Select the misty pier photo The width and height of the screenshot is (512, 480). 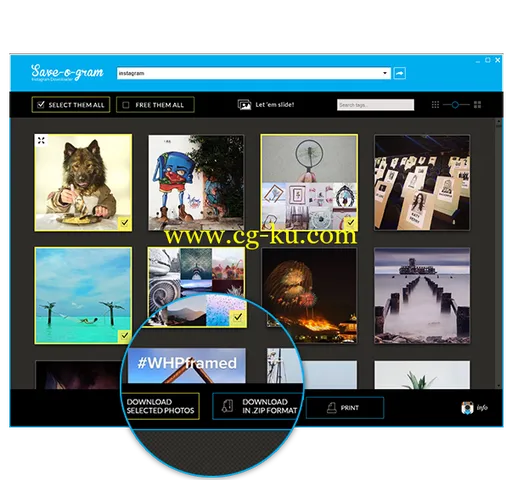pyautogui.click(x=422, y=295)
